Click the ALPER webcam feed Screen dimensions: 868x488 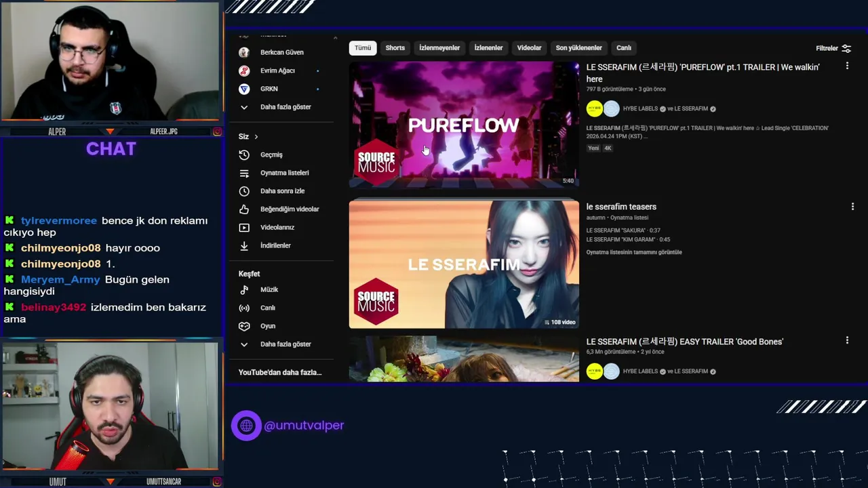pyautogui.click(x=111, y=61)
